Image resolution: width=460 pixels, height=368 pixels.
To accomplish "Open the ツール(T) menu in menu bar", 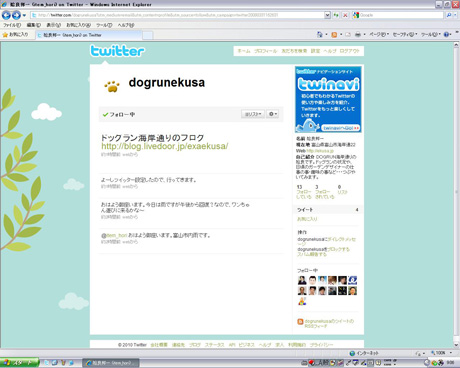I will (104, 25).
